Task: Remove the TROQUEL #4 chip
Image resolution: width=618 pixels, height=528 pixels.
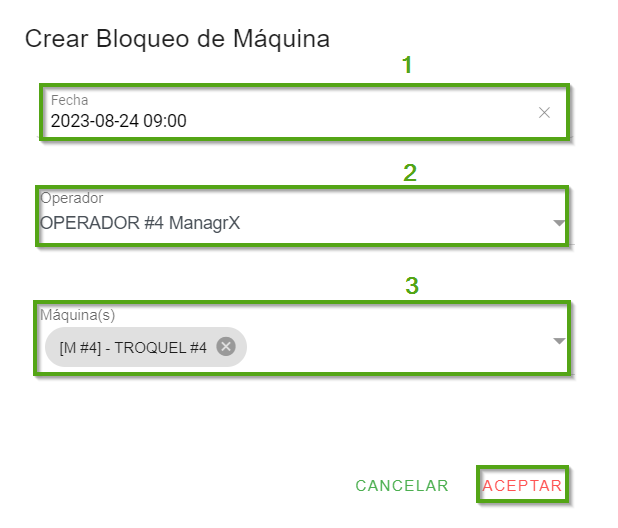Action: click(x=226, y=346)
